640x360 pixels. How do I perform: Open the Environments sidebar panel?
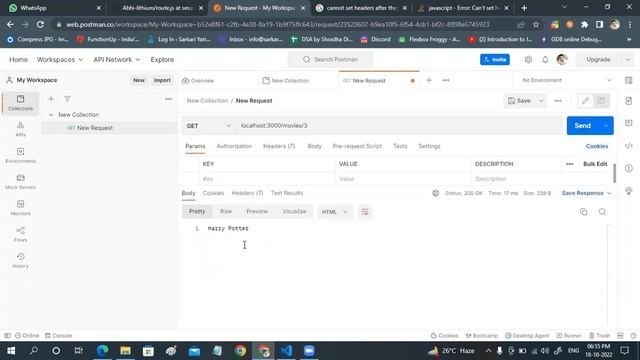pyautogui.click(x=20, y=156)
